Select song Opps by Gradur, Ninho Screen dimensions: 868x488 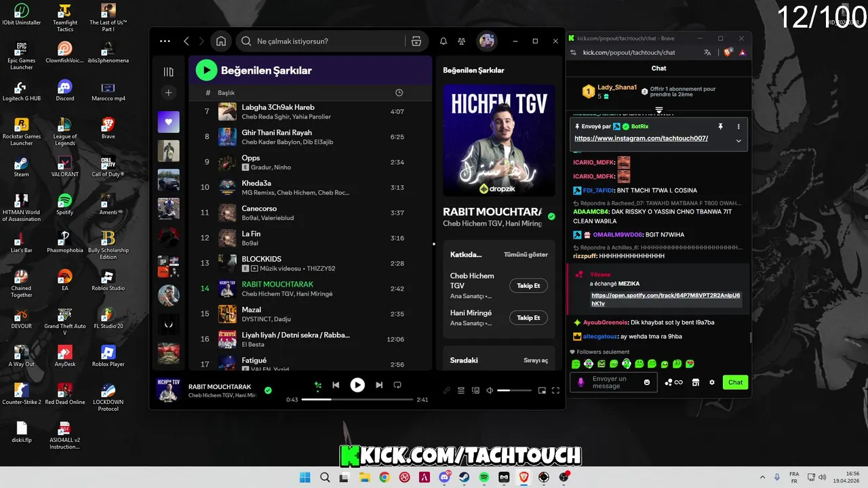311,162
